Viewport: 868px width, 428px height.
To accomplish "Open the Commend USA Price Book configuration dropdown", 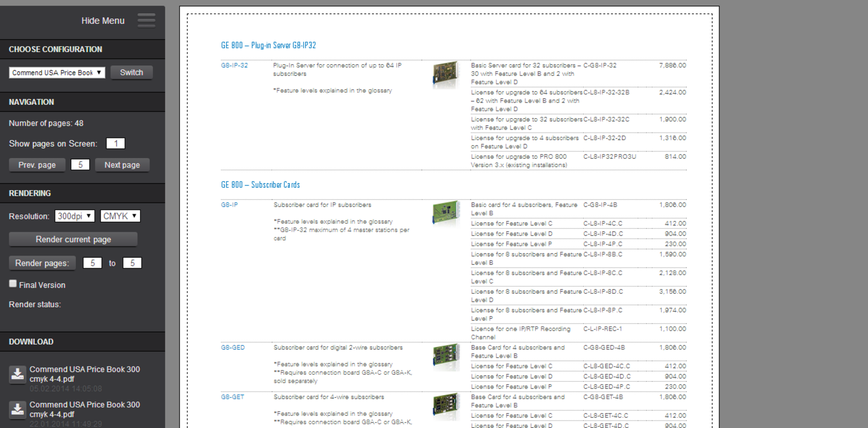I will click(57, 72).
